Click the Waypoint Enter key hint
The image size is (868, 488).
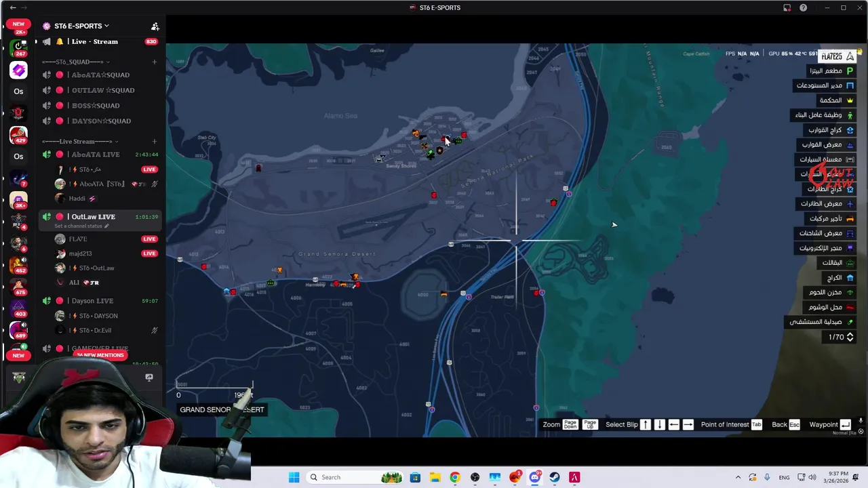click(845, 424)
